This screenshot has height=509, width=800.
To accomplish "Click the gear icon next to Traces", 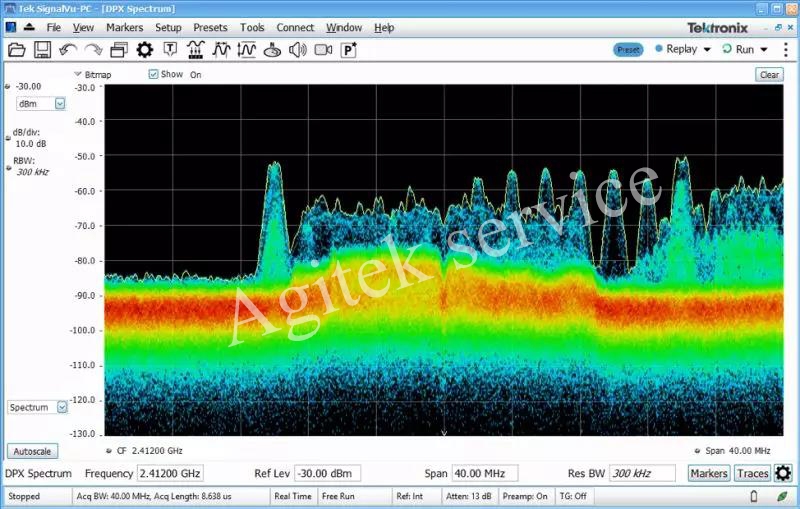I will tap(783, 473).
